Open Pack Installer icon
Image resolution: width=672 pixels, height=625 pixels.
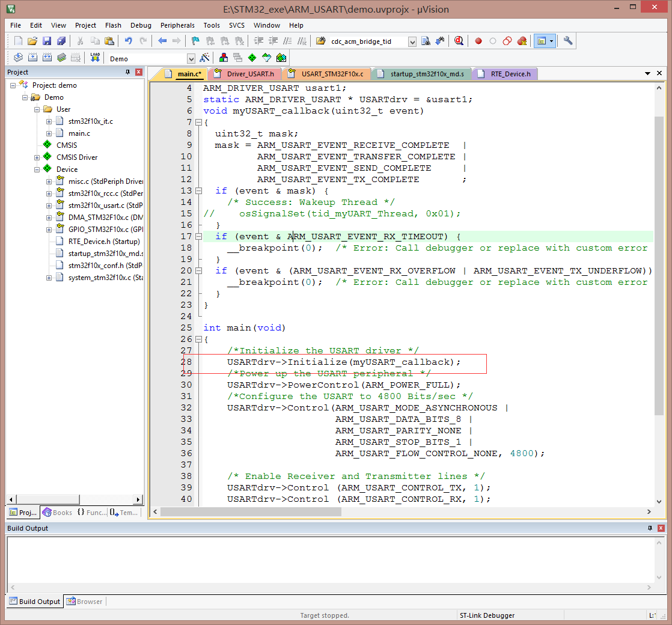tap(281, 58)
